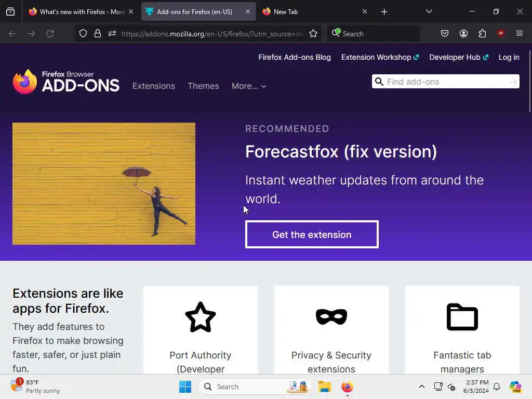Screen dimensions: 532x399
Task: Expand the More... dropdown menu
Action: pyautogui.click(x=249, y=86)
